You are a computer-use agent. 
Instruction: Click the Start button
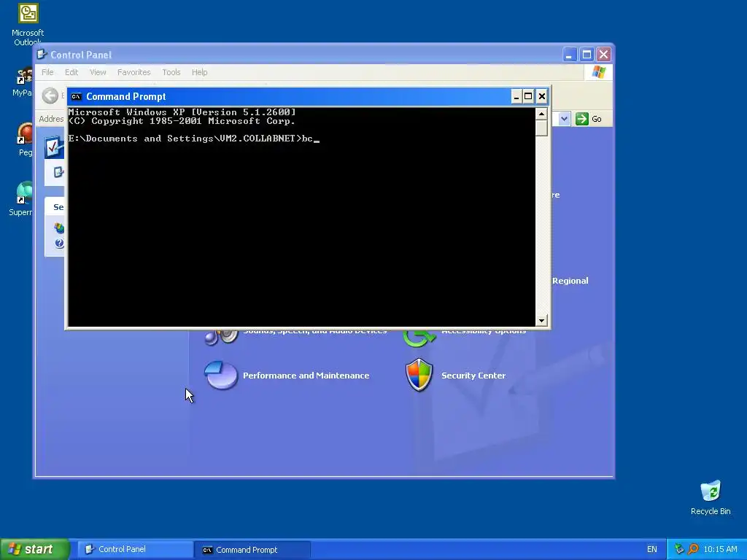pyautogui.click(x=35, y=549)
